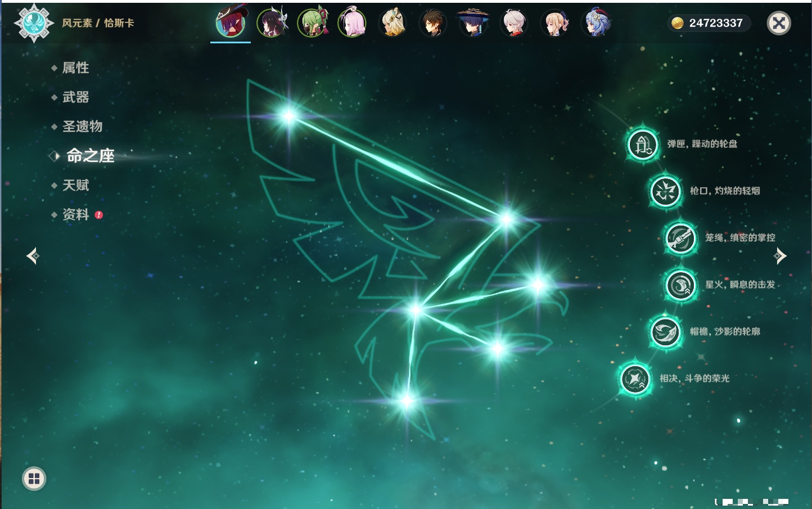Click the lowest star of the constellation

point(407,401)
